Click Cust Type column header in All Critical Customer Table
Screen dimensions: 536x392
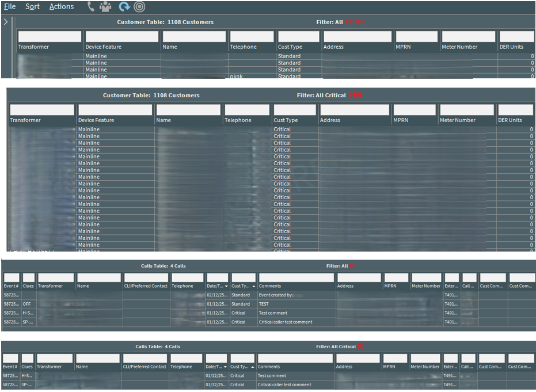(286, 120)
